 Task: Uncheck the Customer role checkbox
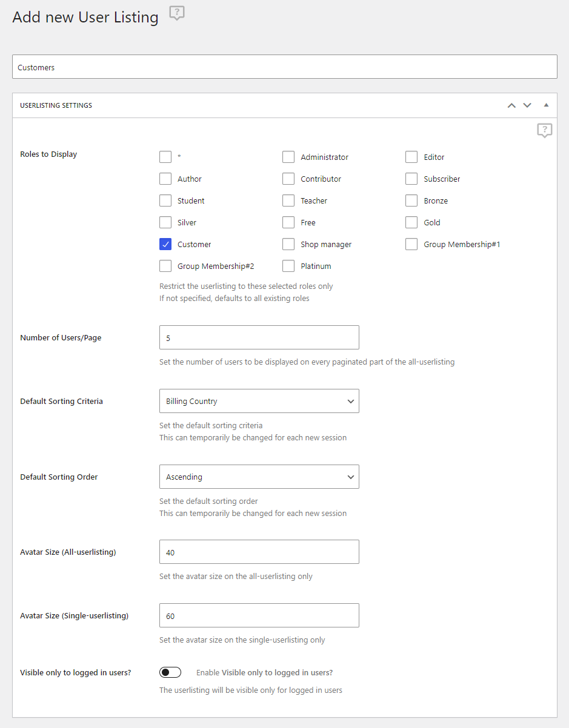pos(165,244)
